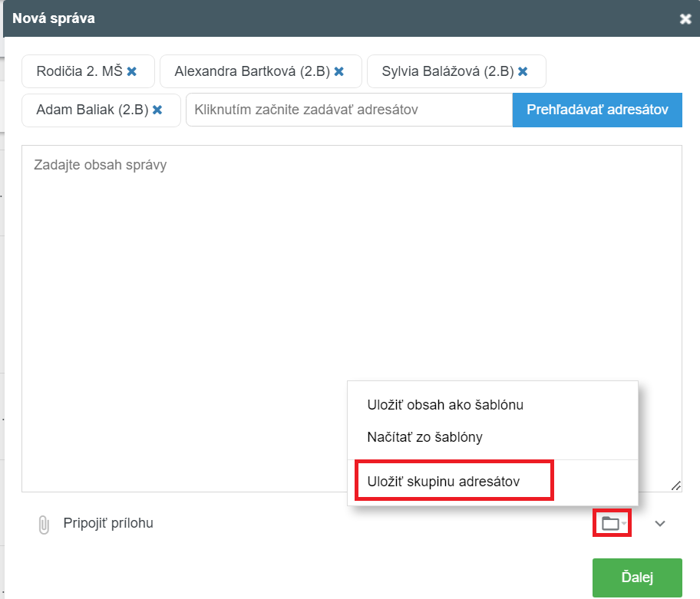Image resolution: width=700 pixels, height=599 pixels.
Task: Close the Nová správa dialog
Action: tap(685, 18)
